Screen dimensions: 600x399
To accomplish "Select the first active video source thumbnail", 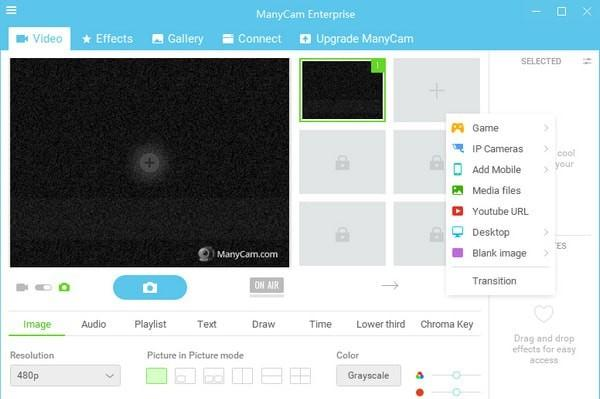I will click(x=342, y=90).
